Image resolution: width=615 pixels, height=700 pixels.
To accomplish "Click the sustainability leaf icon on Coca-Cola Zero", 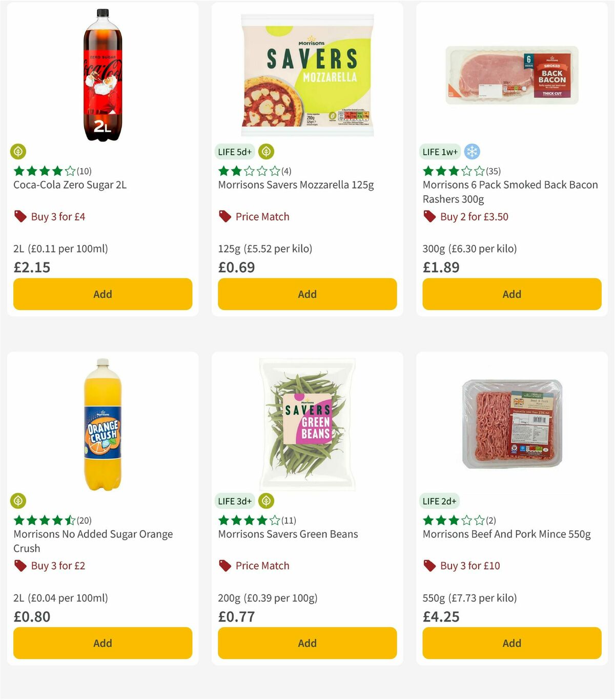I will pos(18,152).
